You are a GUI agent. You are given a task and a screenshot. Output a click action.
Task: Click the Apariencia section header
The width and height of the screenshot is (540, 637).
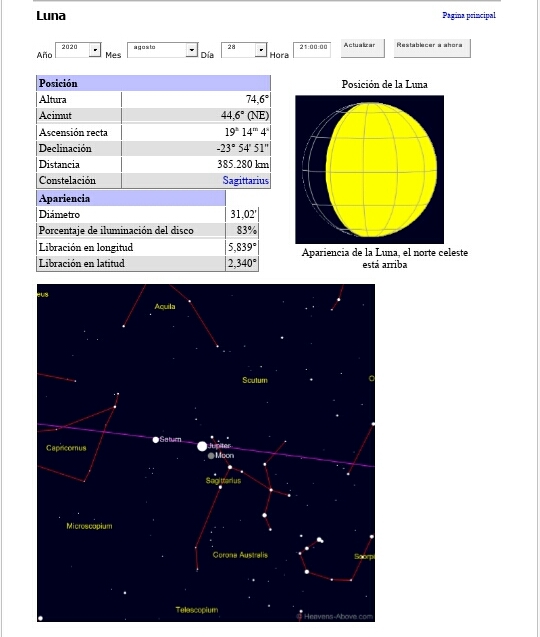tap(131, 198)
